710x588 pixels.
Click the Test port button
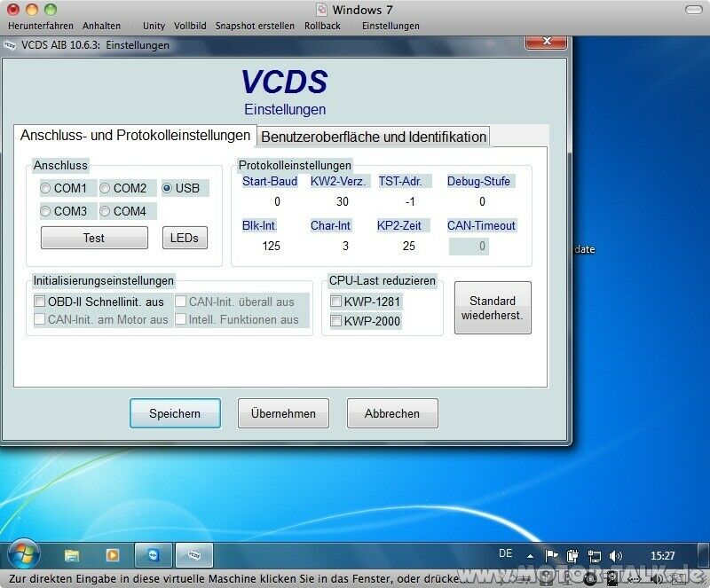94,238
